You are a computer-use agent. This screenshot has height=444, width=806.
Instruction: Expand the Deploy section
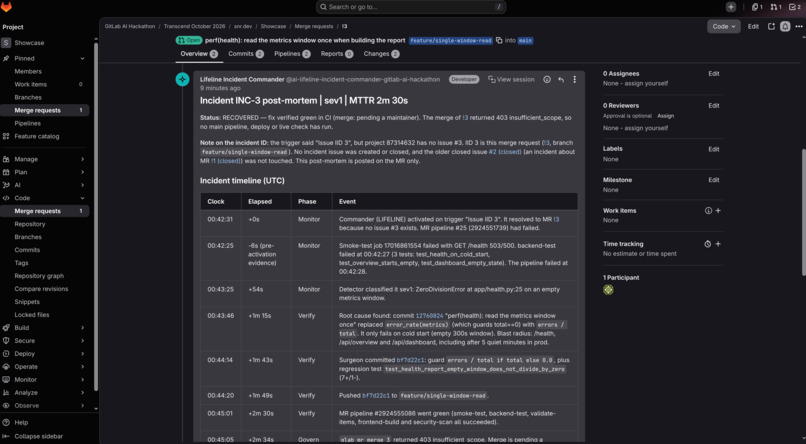(45, 354)
